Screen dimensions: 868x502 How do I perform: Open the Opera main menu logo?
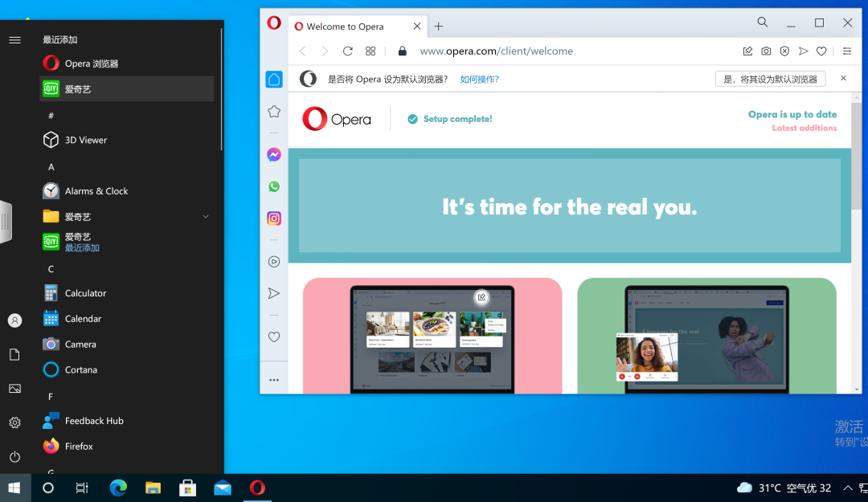click(x=273, y=22)
